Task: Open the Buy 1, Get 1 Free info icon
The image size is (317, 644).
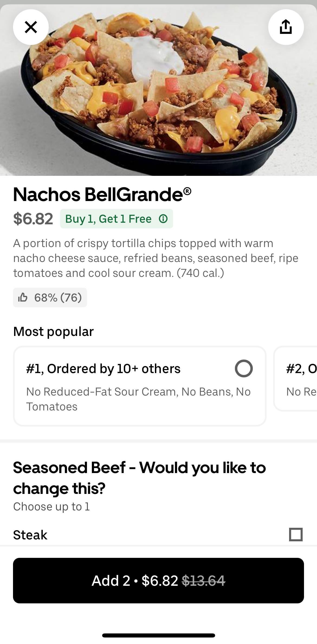Action: pos(163,219)
